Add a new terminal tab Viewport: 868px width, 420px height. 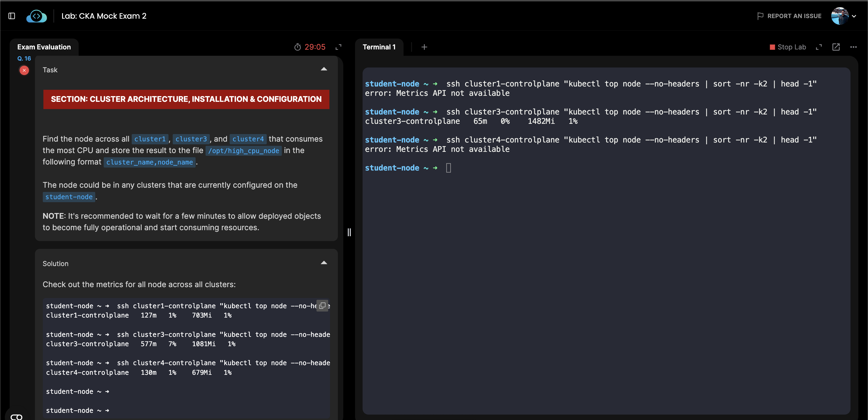(x=424, y=47)
